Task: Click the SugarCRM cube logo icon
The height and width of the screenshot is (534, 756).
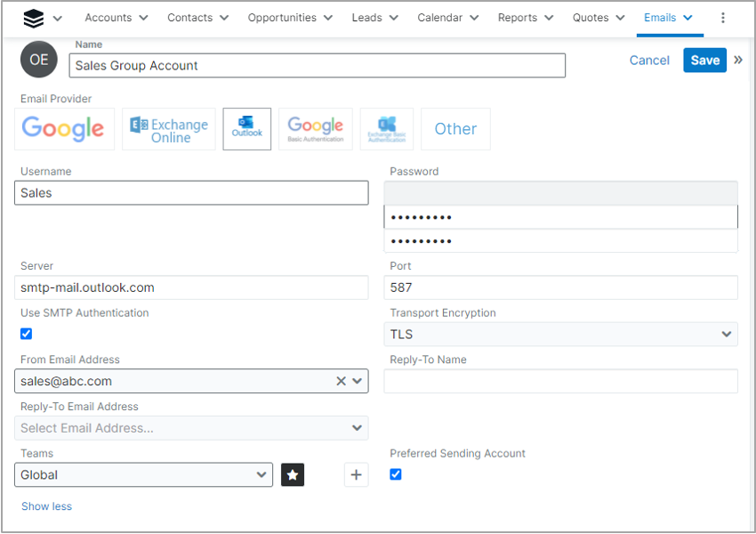Action: 34,18
